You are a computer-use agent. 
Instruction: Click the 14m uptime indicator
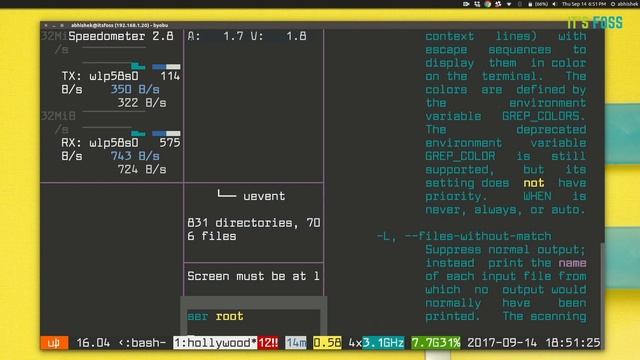296,343
